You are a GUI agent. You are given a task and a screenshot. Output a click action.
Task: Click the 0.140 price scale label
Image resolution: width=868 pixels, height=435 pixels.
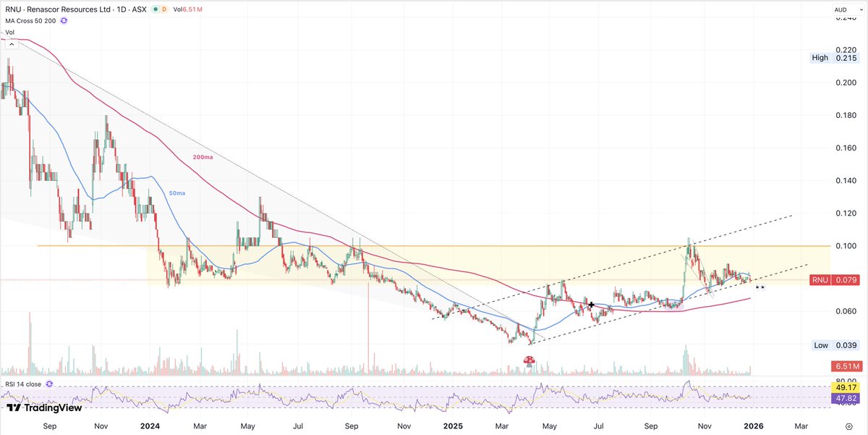[846, 181]
